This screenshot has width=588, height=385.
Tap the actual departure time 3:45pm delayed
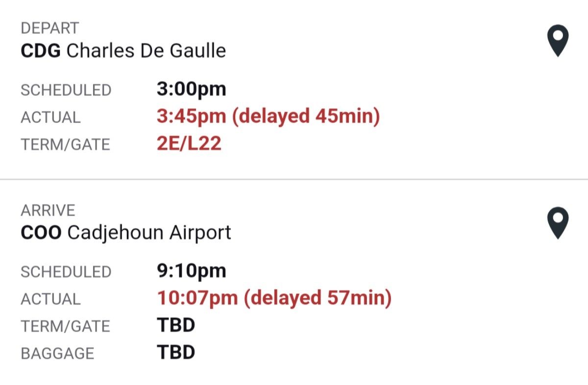(268, 117)
